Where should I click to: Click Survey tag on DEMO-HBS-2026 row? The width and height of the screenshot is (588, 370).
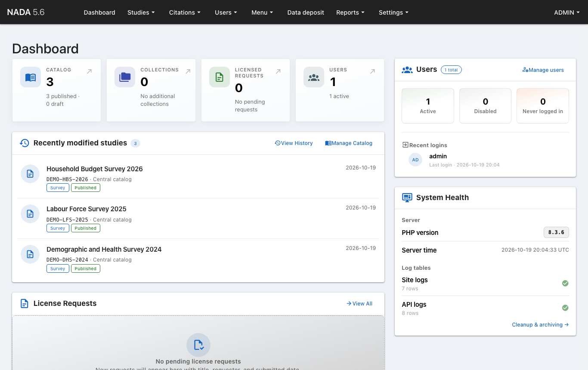(x=58, y=188)
